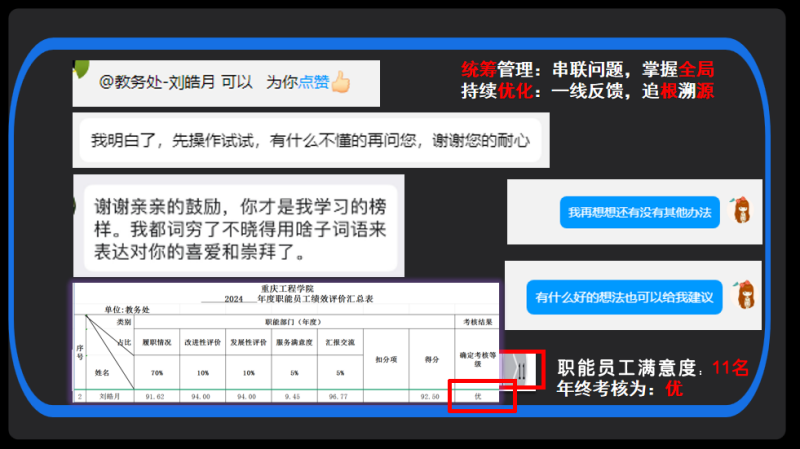This screenshot has height=449, width=800.
Task: Click the 点赞 blue link text
Action: click(313, 83)
